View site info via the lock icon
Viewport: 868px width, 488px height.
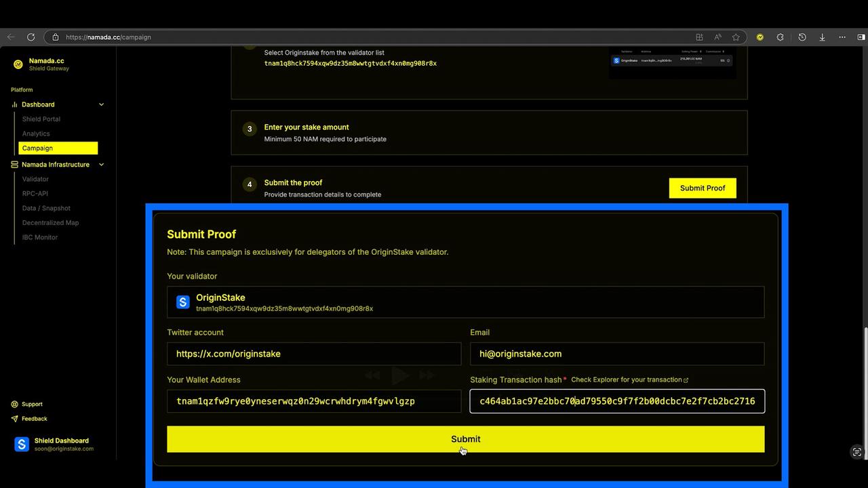point(56,37)
